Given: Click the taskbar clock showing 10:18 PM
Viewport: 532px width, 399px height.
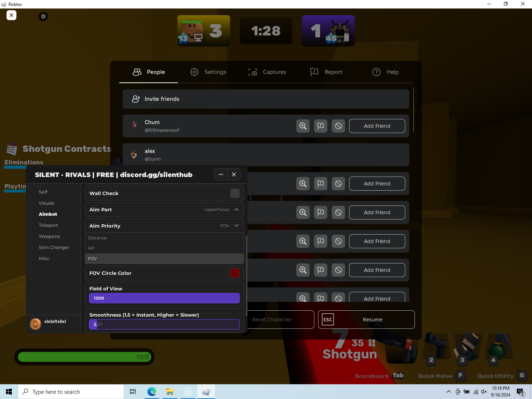Looking at the screenshot, I should [501, 392].
